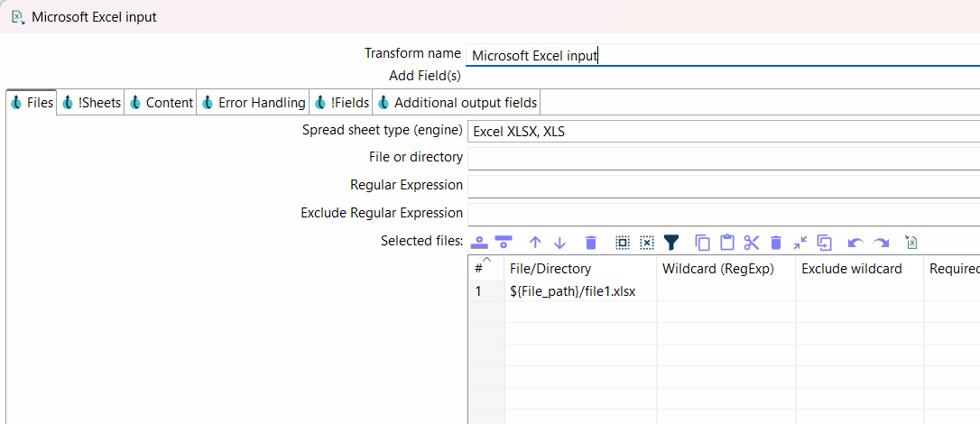Click the move row down arrow icon
This screenshot has height=424, width=980.
[559, 242]
